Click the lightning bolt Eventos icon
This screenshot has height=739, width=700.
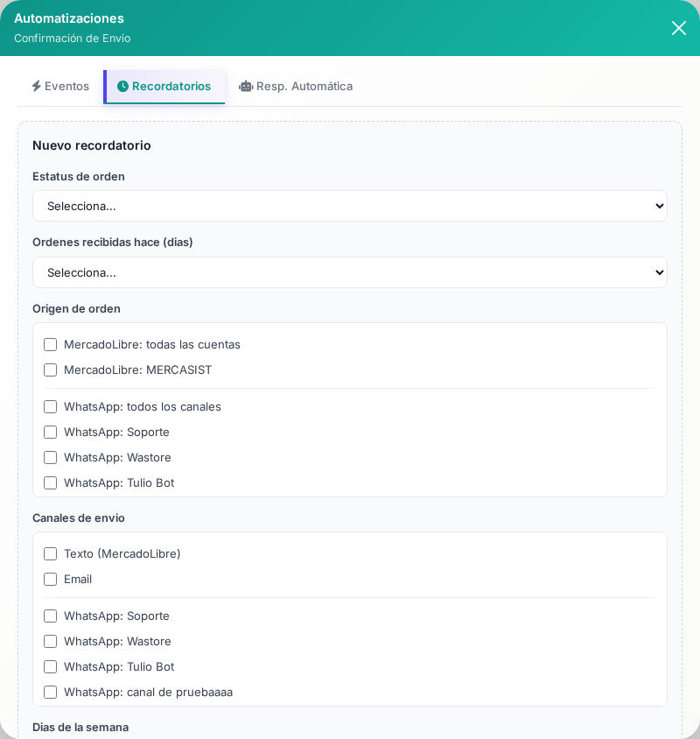pyautogui.click(x=36, y=87)
